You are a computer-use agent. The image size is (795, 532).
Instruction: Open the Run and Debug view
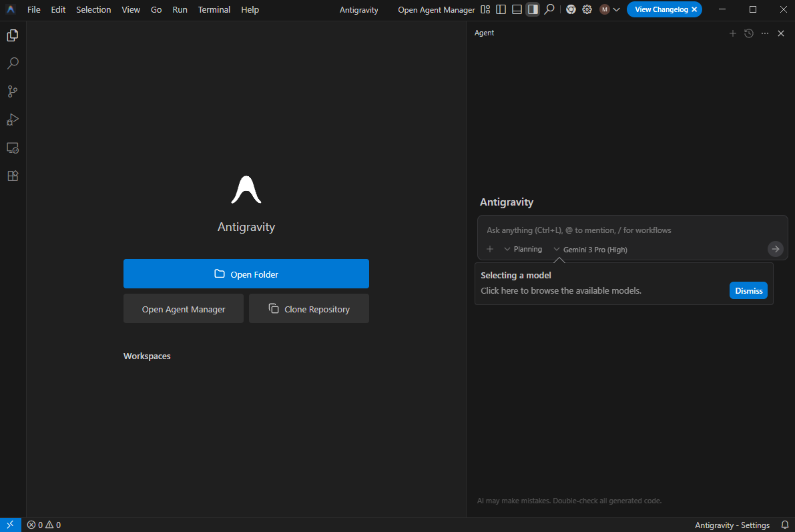[12, 119]
